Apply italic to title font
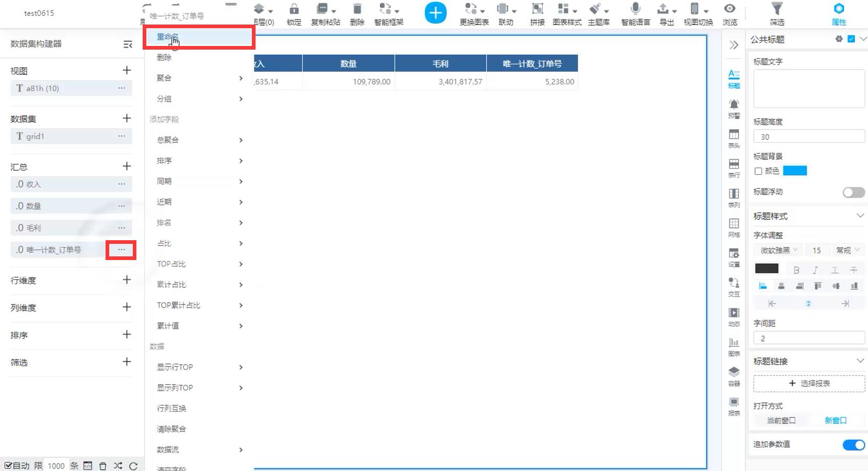Image resolution: width=868 pixels, height=471 pixels. point(815,270)
